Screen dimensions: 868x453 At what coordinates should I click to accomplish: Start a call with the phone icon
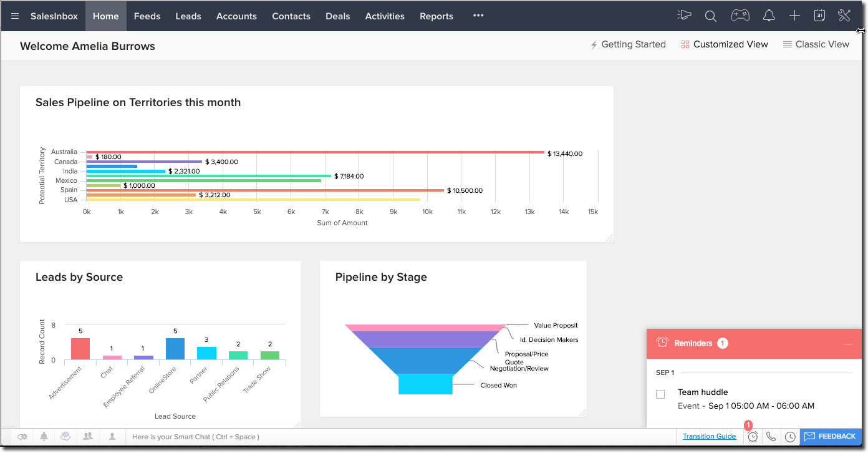(771, 436)
